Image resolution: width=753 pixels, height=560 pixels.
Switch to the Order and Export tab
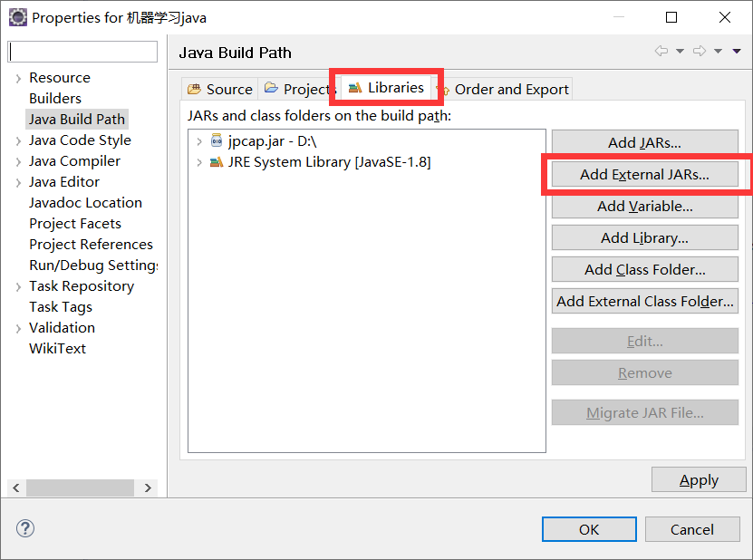point(514,89)
